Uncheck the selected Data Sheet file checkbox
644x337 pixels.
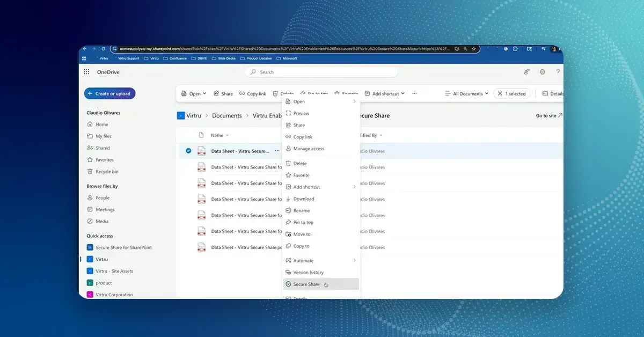188,151
